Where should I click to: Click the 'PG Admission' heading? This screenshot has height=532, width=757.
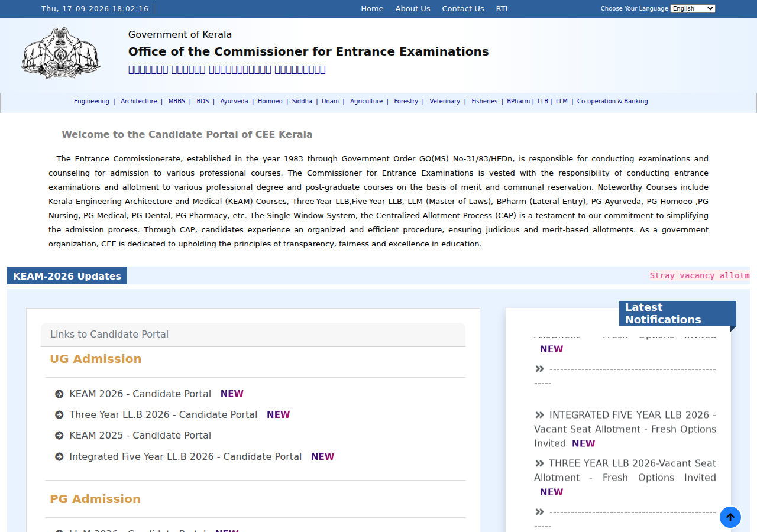pyautogui.click(x=95, y=499)
